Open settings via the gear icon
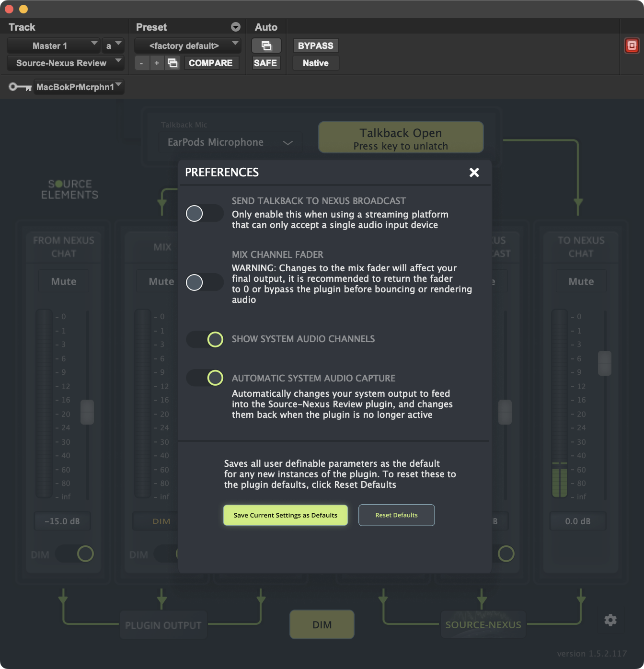Viewport: 644px width, 669px height. click(610, 620)
